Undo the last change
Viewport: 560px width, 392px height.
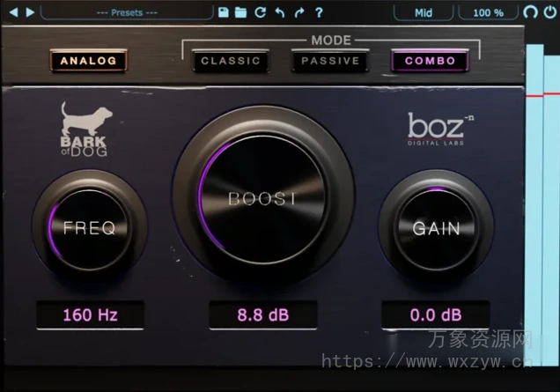point(280,12)
